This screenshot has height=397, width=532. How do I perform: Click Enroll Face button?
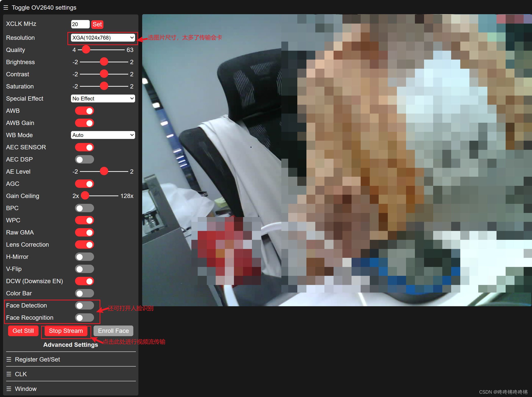pos(115,331)
